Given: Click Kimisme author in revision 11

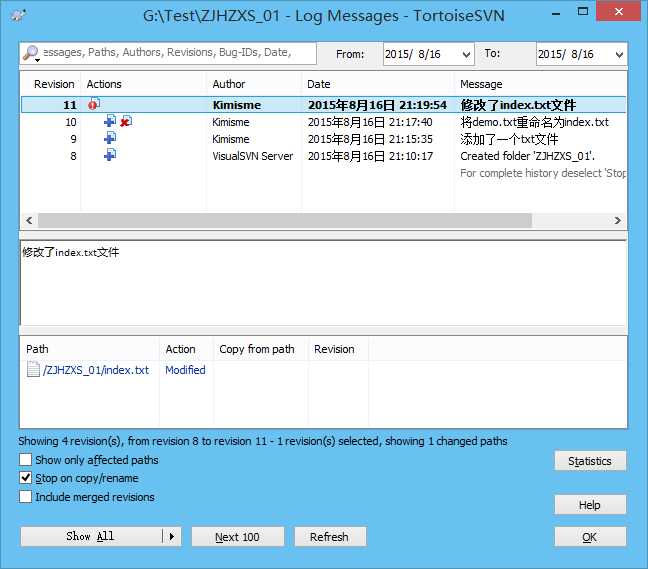Looking at the screenshot, I should (x=237, y=105).
